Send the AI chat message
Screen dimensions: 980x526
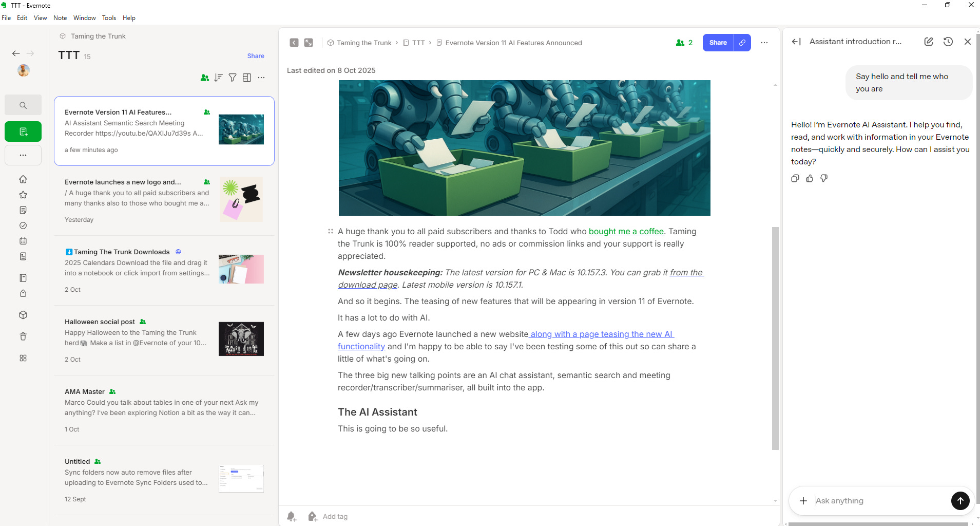pos(960,501)
